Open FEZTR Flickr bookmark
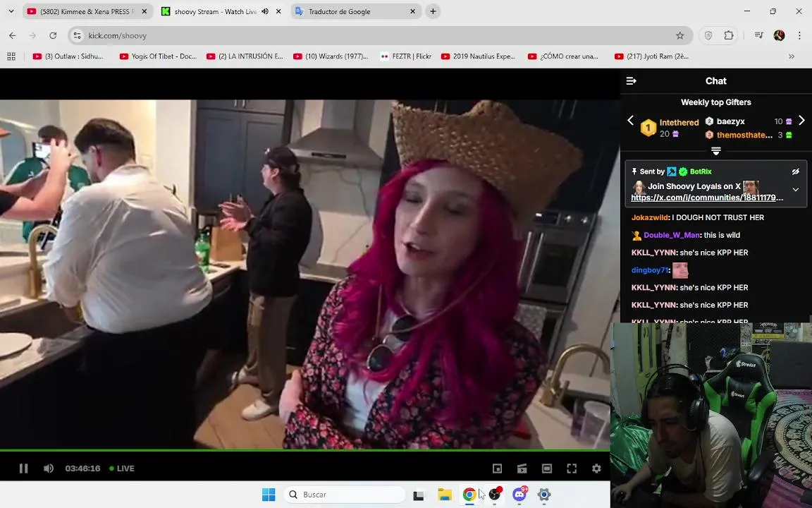Viewport: 812px width, 508px height. coord(405,56)
